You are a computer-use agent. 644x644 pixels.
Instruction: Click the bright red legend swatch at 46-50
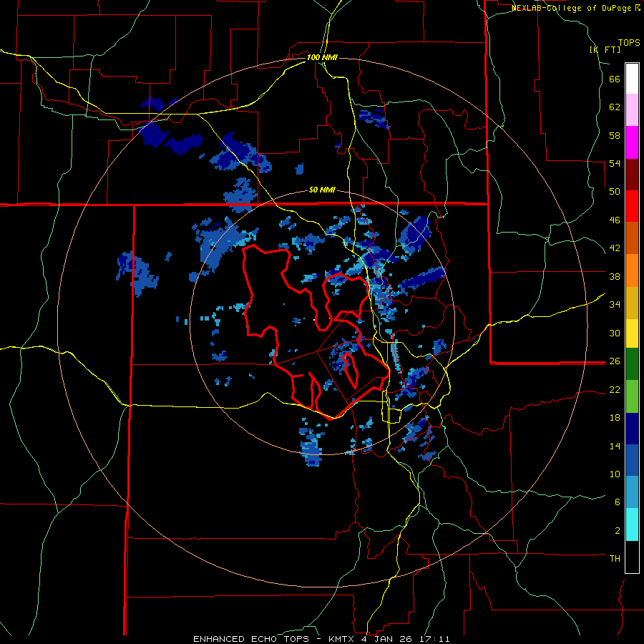(632, 206)
